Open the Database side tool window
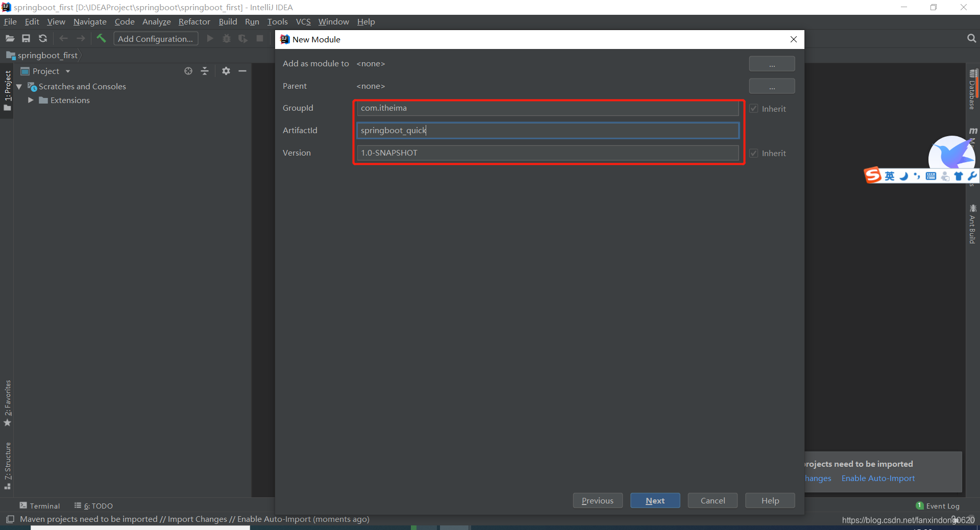Image resolution: width=980 pixels, height=530 pixels. point(973,89)
